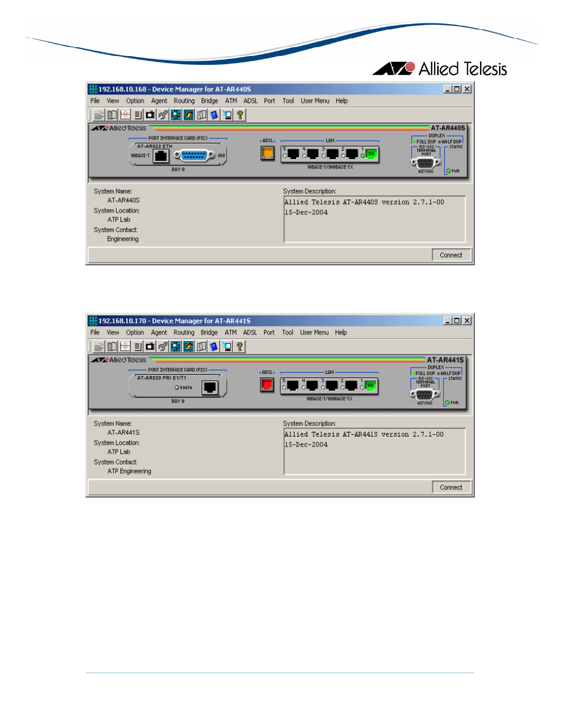Viewport: 562px width, 728px height.
Task: Select LAN port 3 on AT-AR440S
Action: tap(332, 154)
